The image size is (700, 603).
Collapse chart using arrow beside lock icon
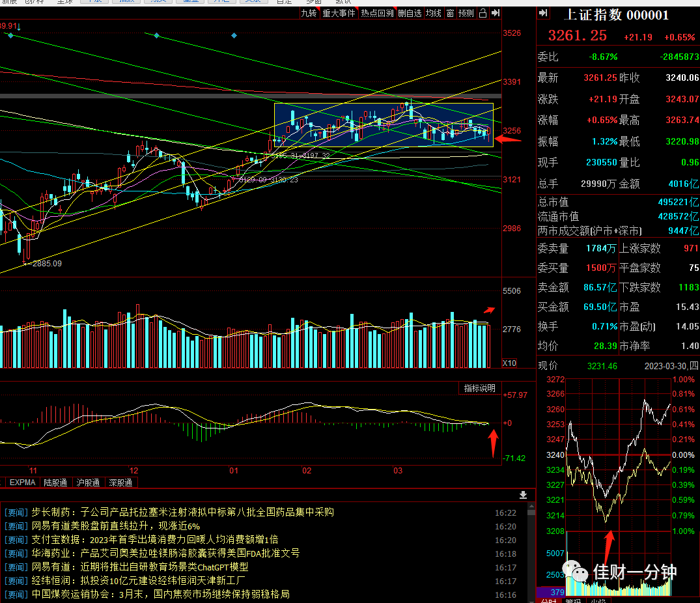496,14
